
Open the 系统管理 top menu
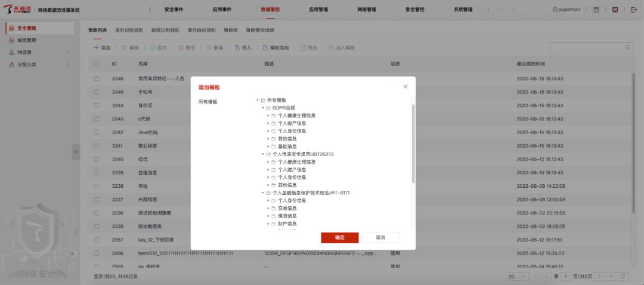(x=463, y=10)
